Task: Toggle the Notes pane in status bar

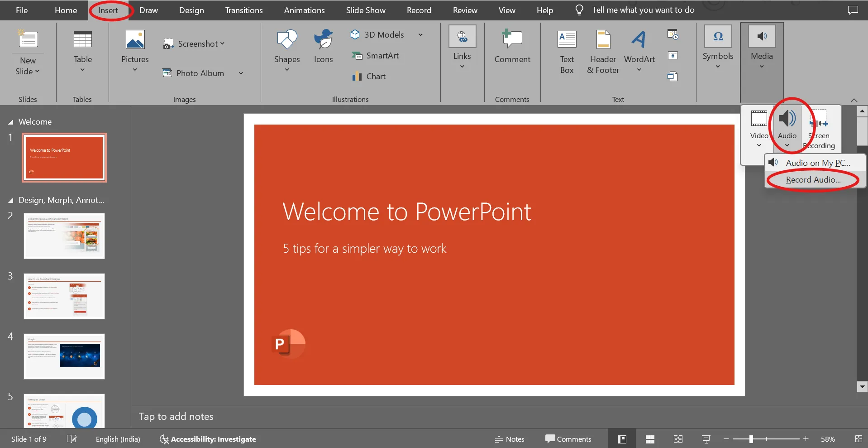Action: click(510, 439)
